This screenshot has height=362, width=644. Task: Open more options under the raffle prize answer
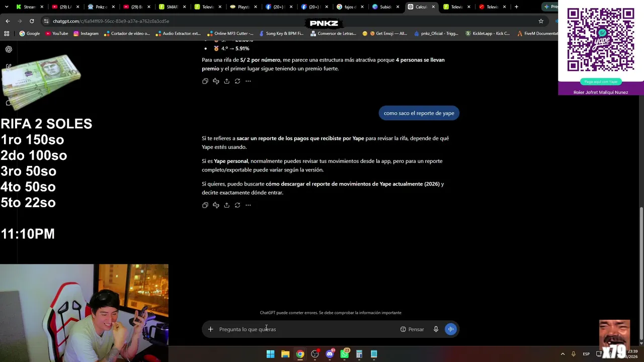(x=248, y=81)
